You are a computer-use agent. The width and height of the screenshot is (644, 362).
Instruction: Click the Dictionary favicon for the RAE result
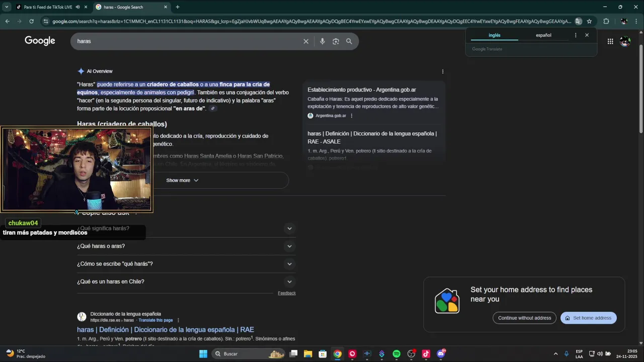82,317
